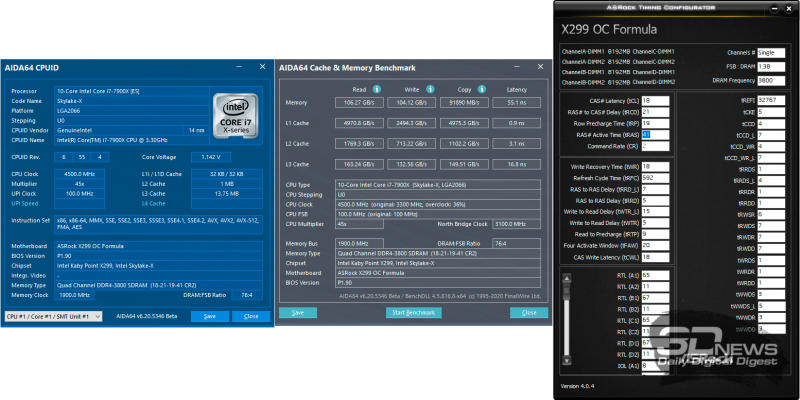Click the L1 Cache Read value 4970.8 GB/s

[359, 123]
